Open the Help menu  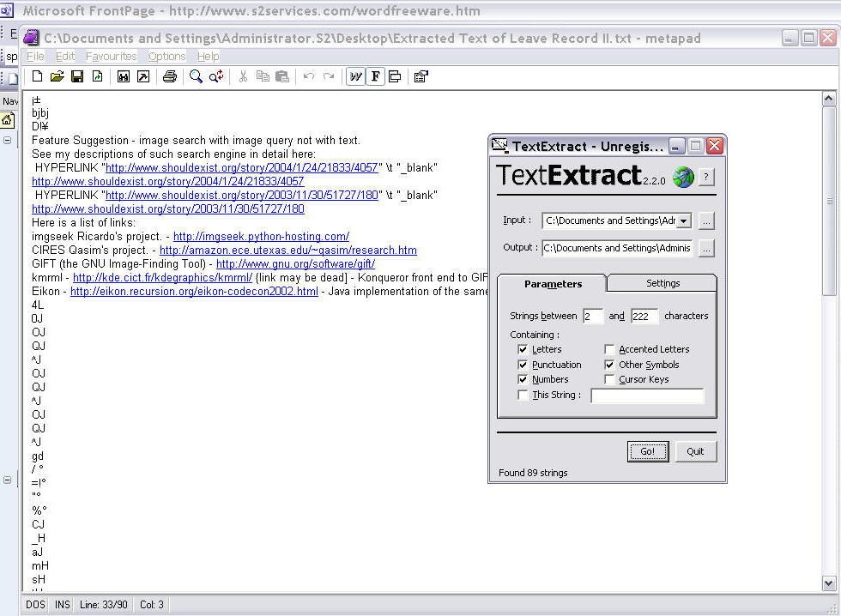(x=208, y=57)
